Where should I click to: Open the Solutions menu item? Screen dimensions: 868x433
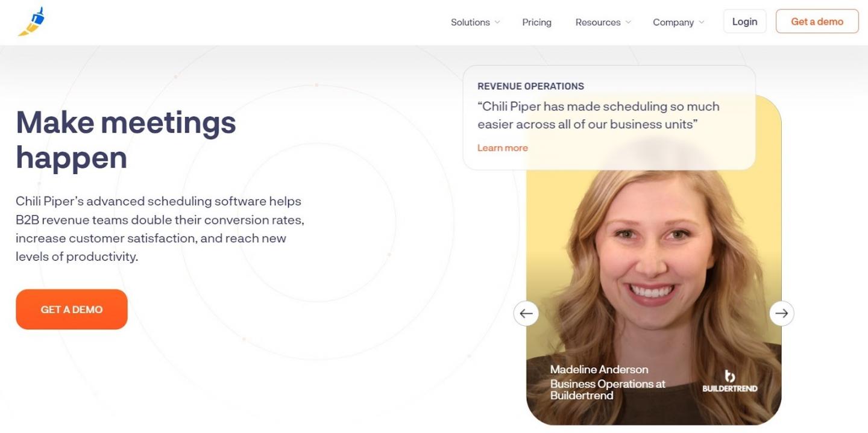(x=470, y=22)
